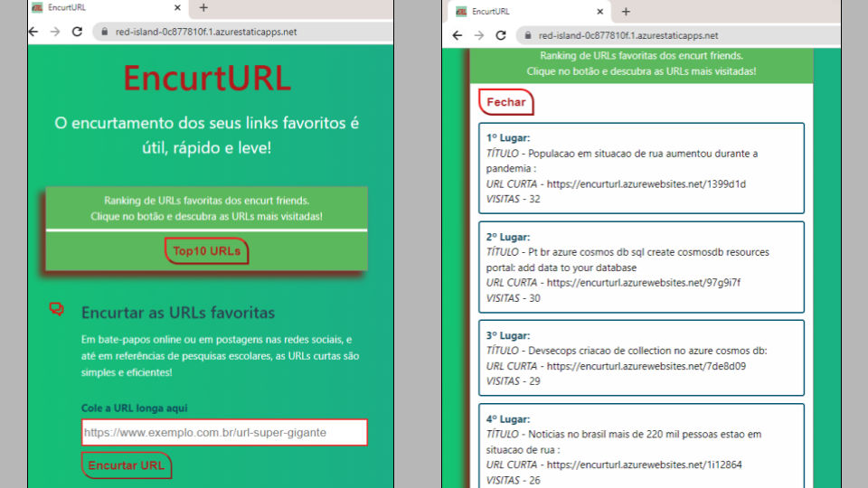
Task: Click 'VISITAS - 29' text
Action: (513, 380)
